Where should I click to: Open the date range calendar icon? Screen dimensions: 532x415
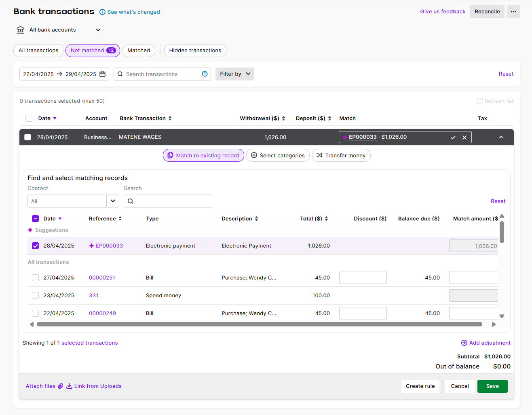point(103,74)
